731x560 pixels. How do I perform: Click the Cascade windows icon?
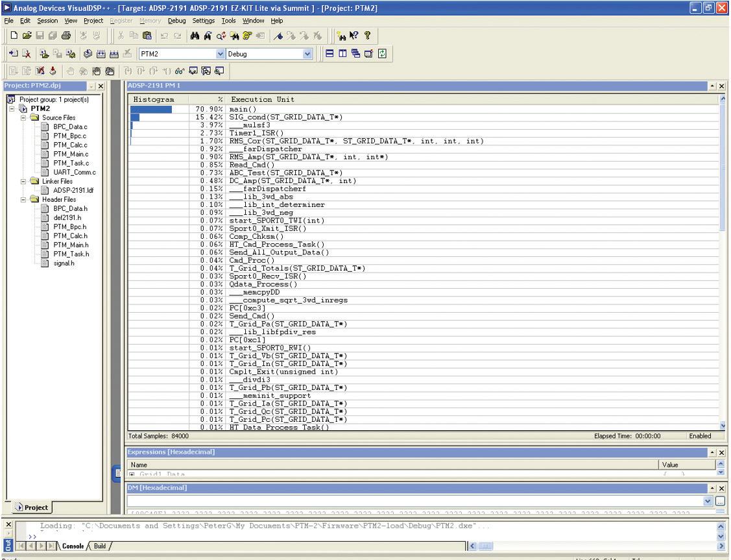tap(355, 54)
